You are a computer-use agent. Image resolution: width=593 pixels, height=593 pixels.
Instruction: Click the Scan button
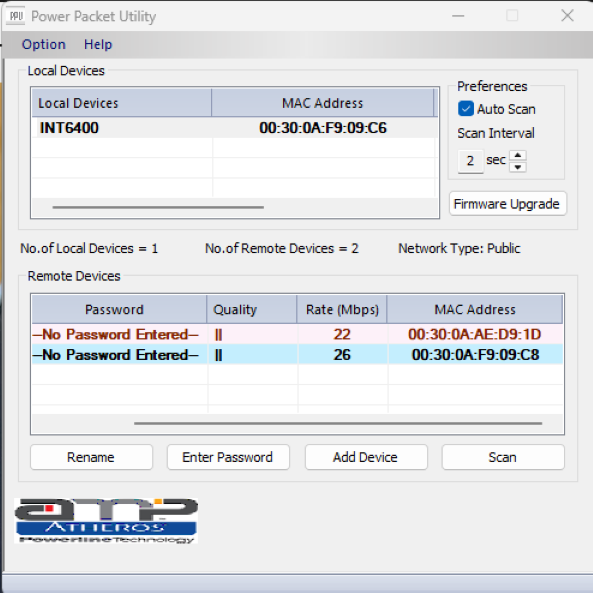click(x=503, y=457)
